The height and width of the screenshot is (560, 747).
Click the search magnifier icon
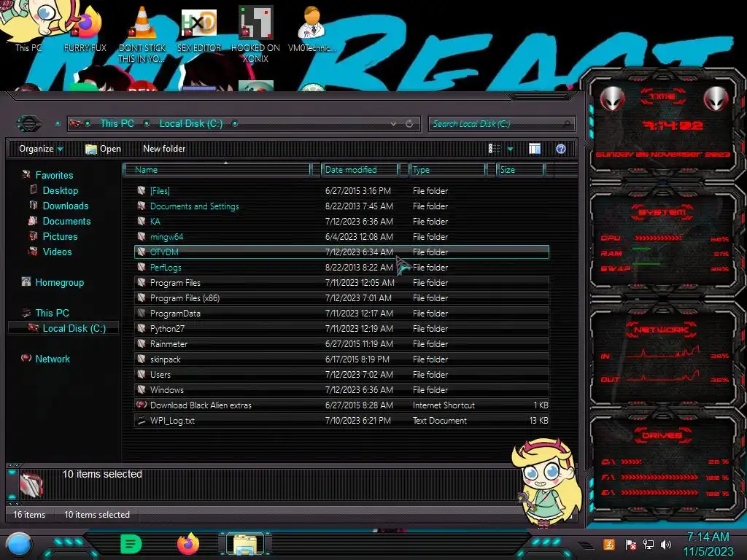(x=566, y=124)
